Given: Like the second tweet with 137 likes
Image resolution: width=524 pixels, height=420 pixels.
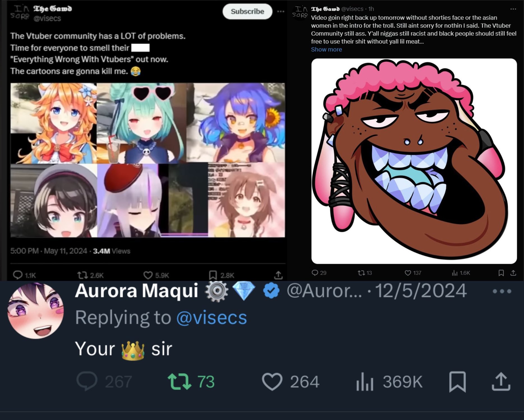Looking at the screenshot, I should (x=413, y=273).
